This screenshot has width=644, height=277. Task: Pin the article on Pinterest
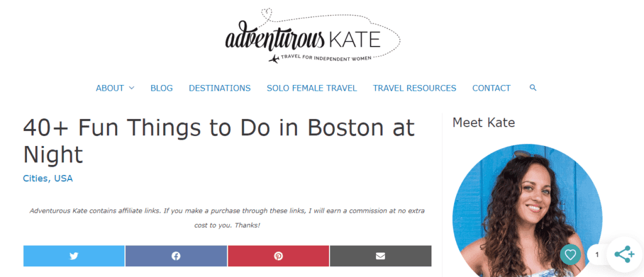point(278,256)
